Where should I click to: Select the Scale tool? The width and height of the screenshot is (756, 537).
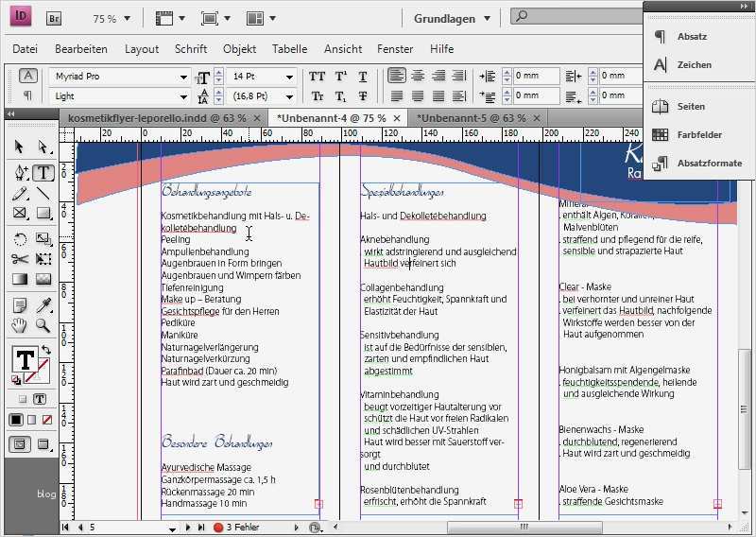pyautogui.click(x=43, y=239)
